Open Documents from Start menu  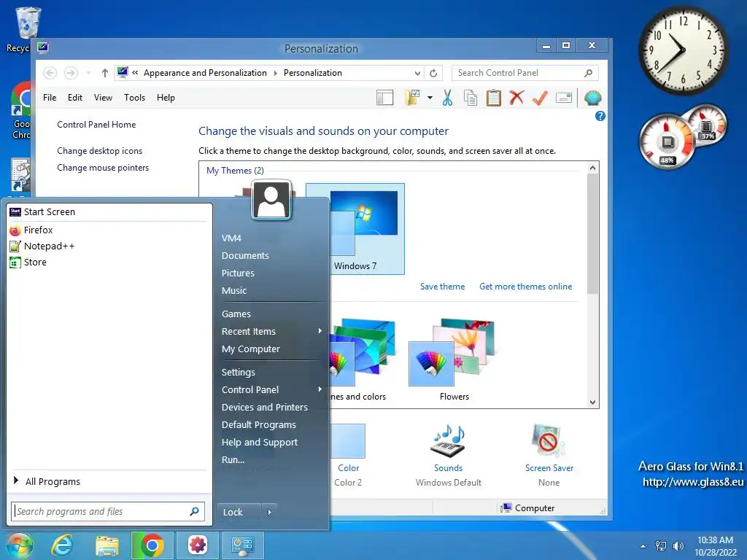point(245,255)
